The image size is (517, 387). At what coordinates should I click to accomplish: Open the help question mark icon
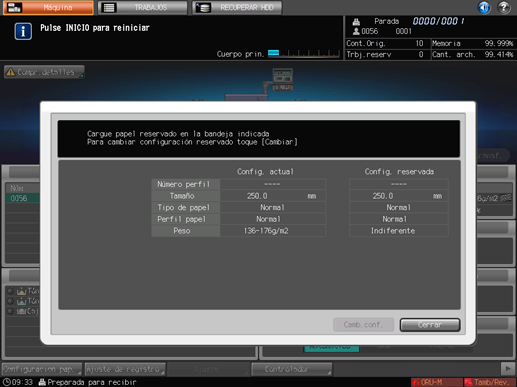pyautogui.click(x=504, y=7)
